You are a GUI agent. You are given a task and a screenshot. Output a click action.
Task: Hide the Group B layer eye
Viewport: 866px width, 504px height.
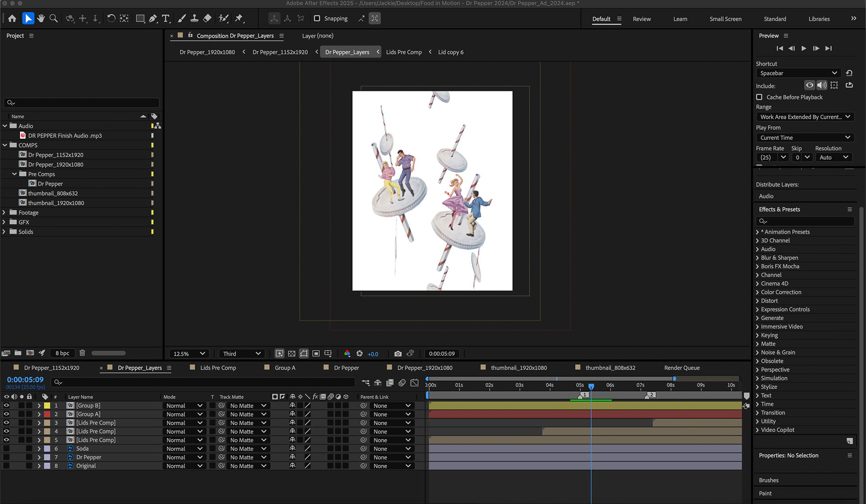point(6,406)
